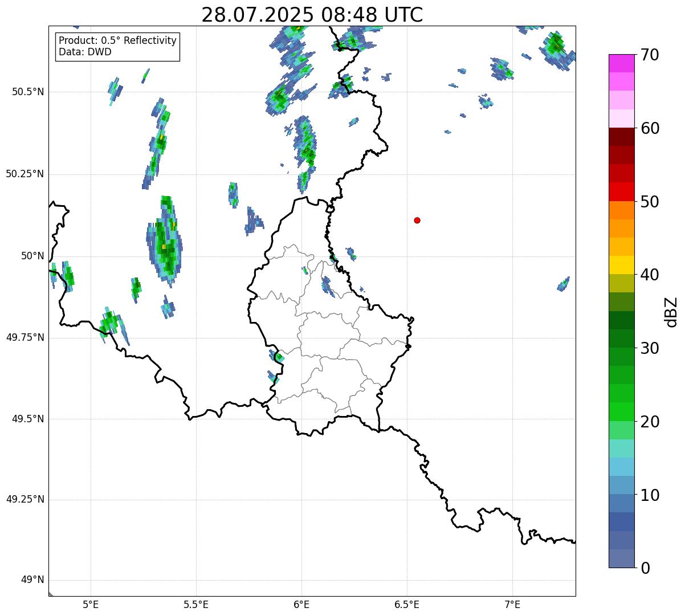Select the Data: DWD label
Screen dimensions: 685x616
coord(85,52)
